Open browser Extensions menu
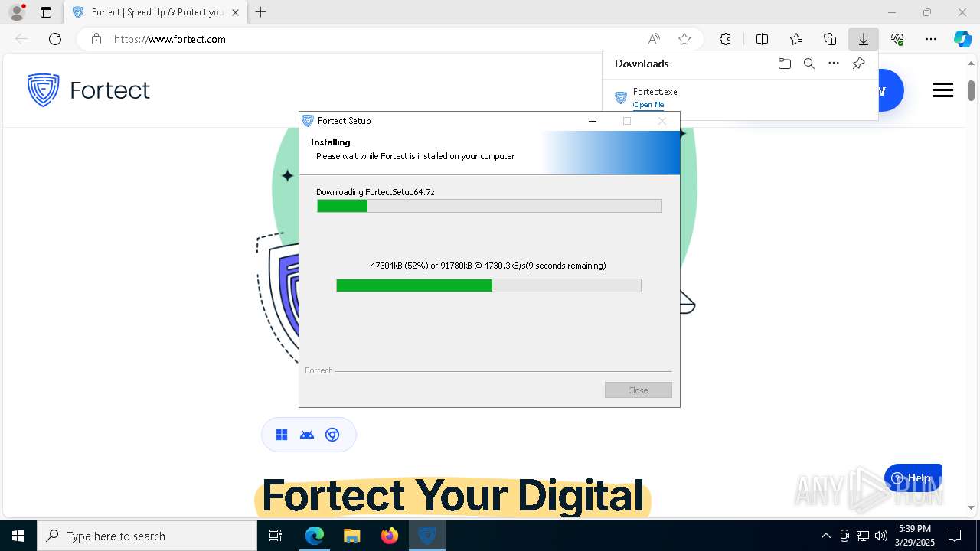This screenshot has height=551, width=980. point(725,39)
